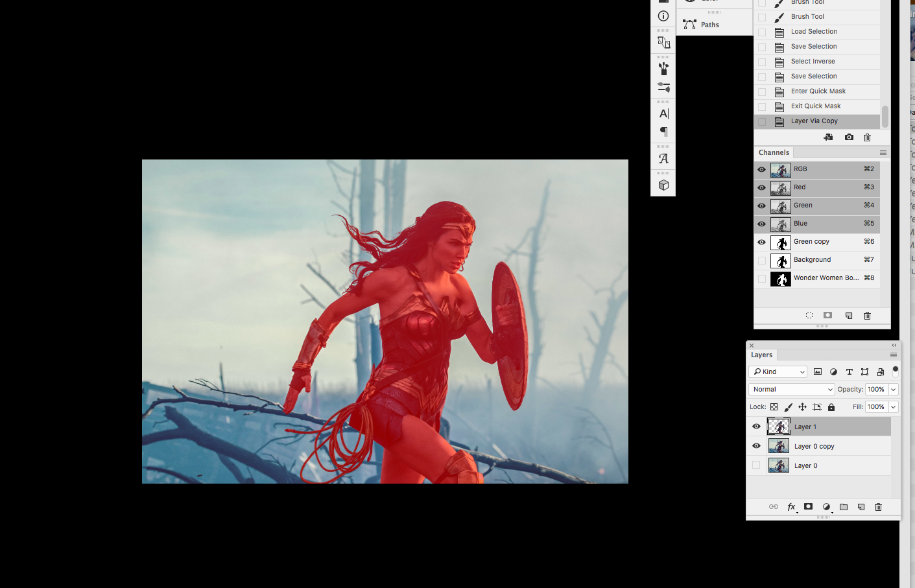The image size is (915, 588).
Task: Set history brush source at Layer Via Copy
Action: (x=762, y=122)
